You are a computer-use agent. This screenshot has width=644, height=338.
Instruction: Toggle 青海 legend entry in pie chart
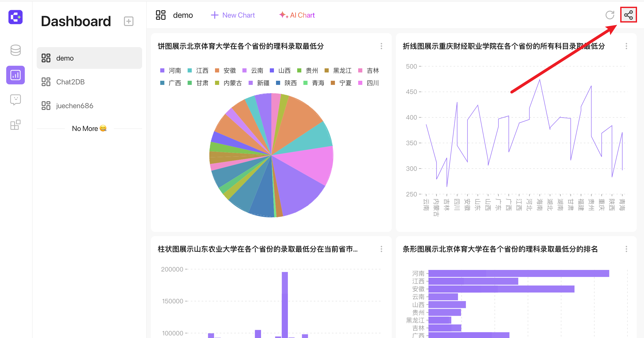pos(314,83)
